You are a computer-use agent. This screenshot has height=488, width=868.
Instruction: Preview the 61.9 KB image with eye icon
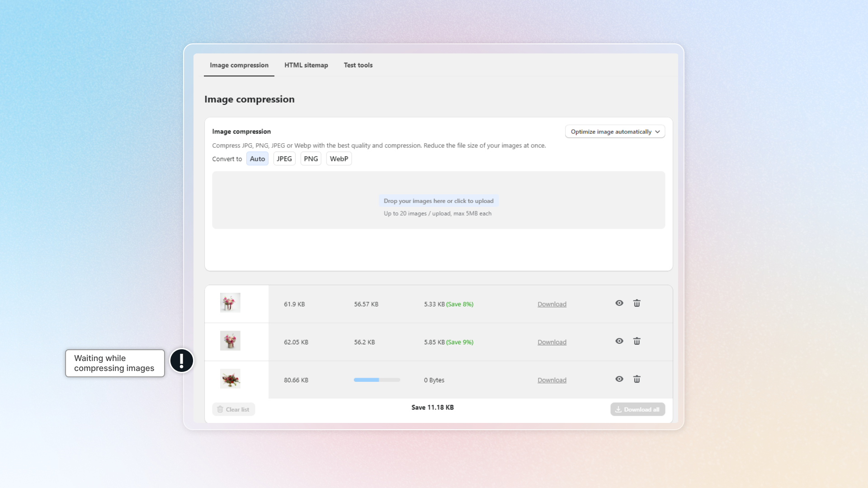[619, 303]
